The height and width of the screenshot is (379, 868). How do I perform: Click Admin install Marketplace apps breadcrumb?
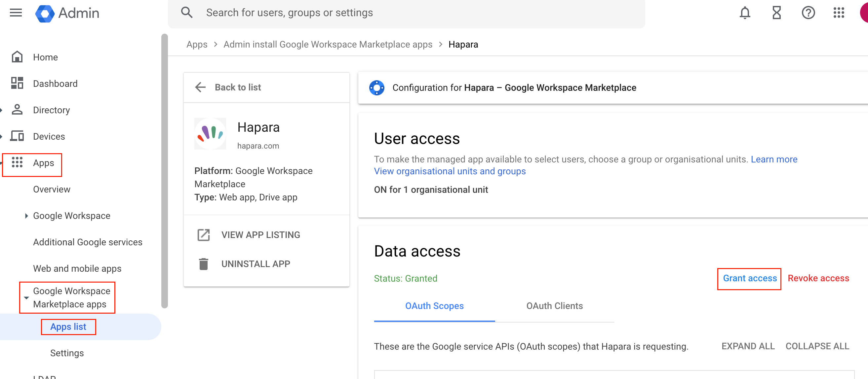point(328,44)
